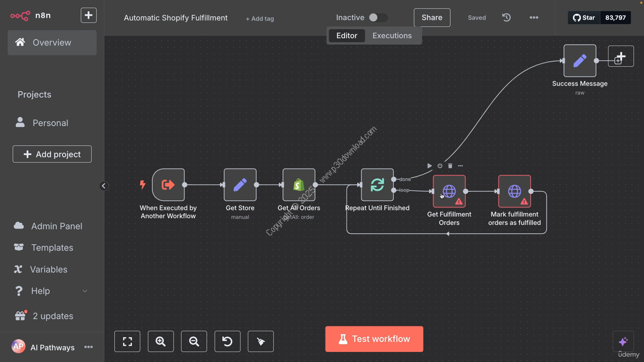The image size is (644, 362).
Task: Click the Share button
Action: [432, 18]
